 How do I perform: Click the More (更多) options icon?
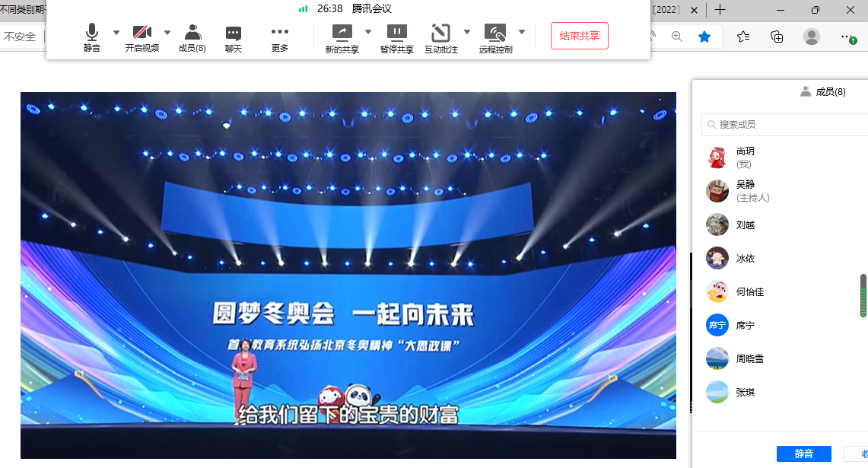pyautogui.click(x=280, y=37)
